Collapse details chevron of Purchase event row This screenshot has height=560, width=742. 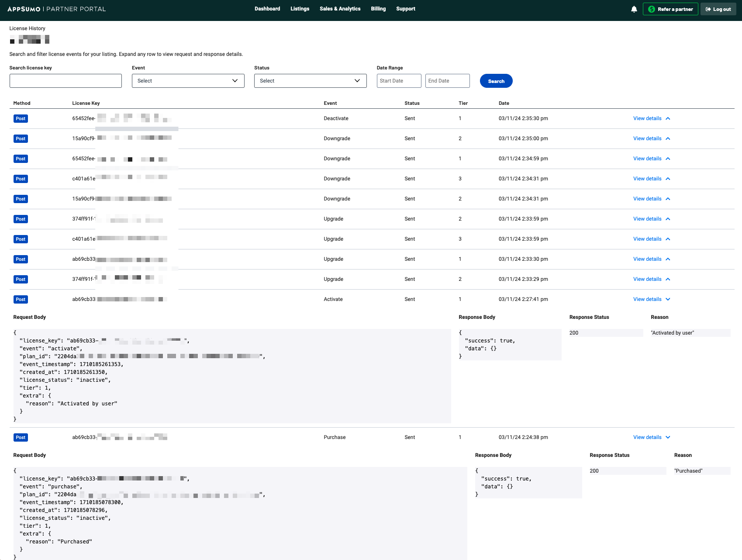(668, 437)
